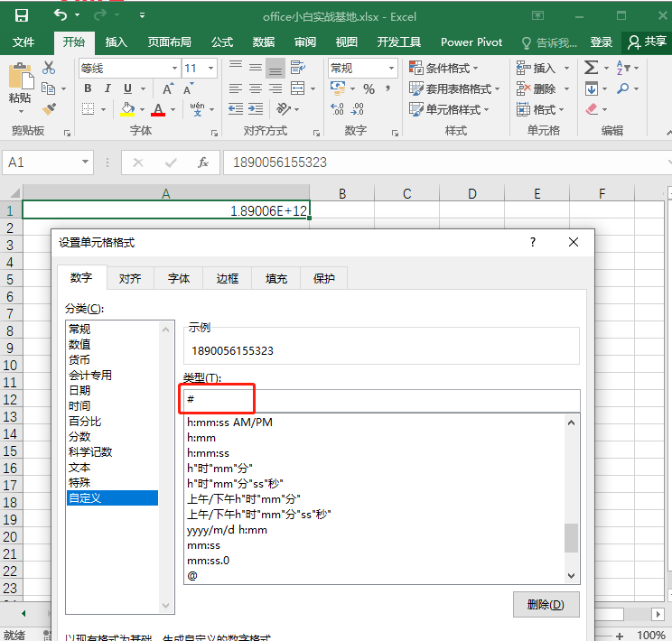Increase indent in alignment group
This screenshot has width=672, height=641.
pyautogui.click(x=256, y=109)
